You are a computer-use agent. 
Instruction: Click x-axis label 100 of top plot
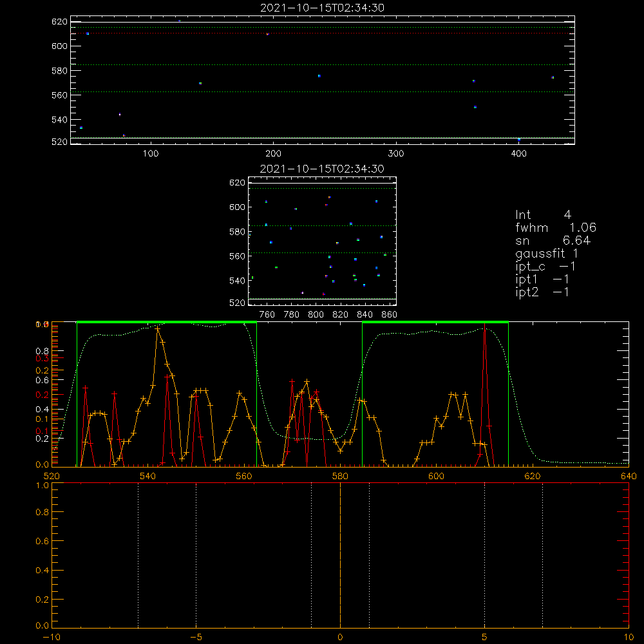(151, 154)
